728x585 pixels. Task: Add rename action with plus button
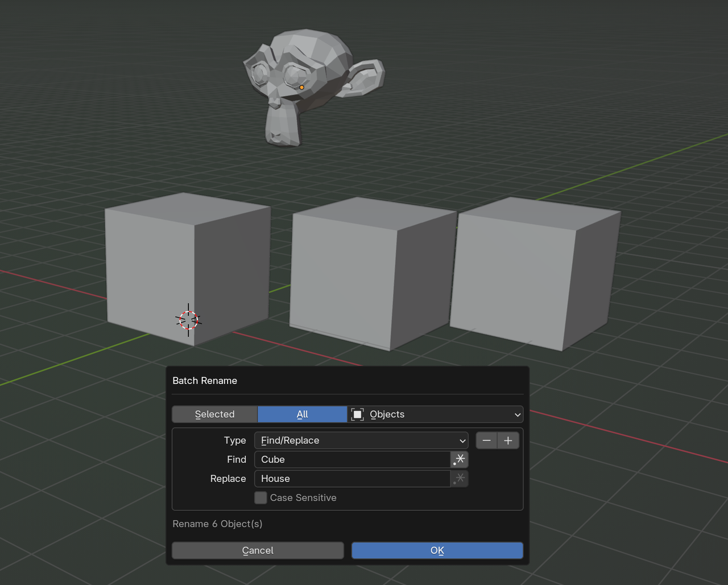[508, 440]
